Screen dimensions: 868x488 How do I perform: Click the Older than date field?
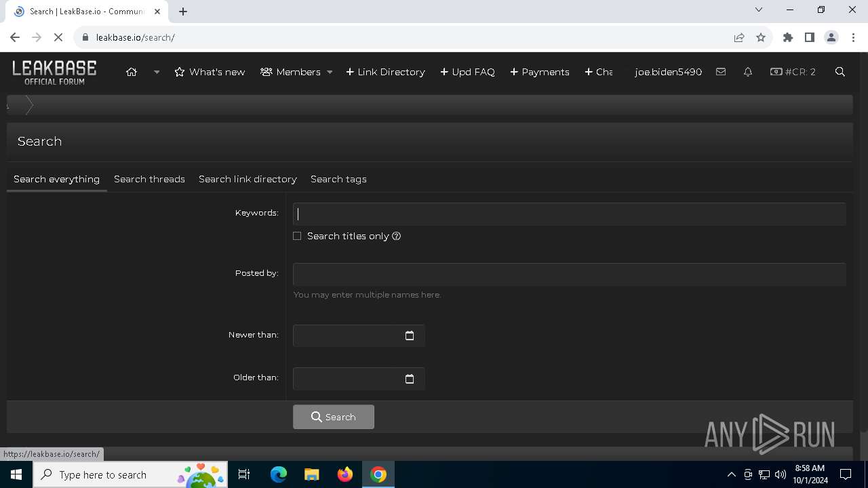[x=359, y=379]
